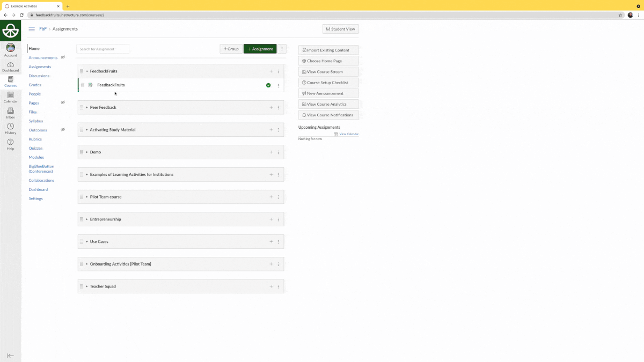Collapse the FeedbackFruits assignment group

click(x=87, y=71)
